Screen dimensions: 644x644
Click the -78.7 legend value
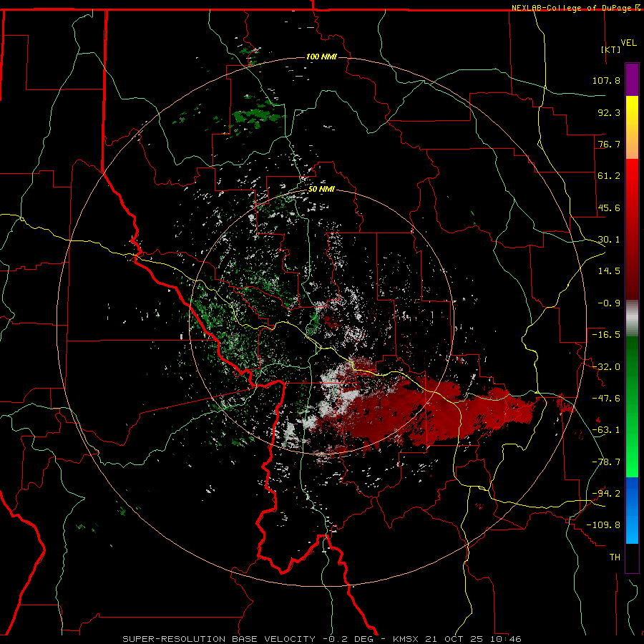(x=606, y=462)
